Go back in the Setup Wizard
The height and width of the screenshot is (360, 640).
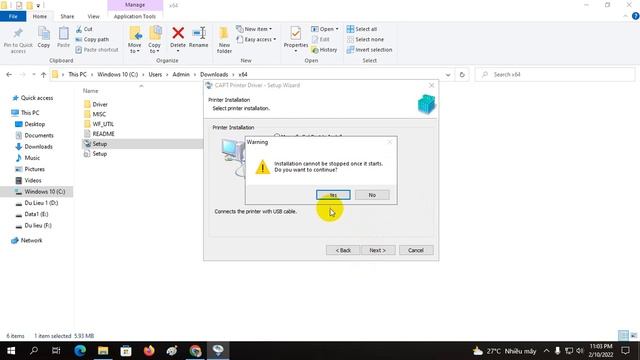pyautogui.click(x=343, y=250)
